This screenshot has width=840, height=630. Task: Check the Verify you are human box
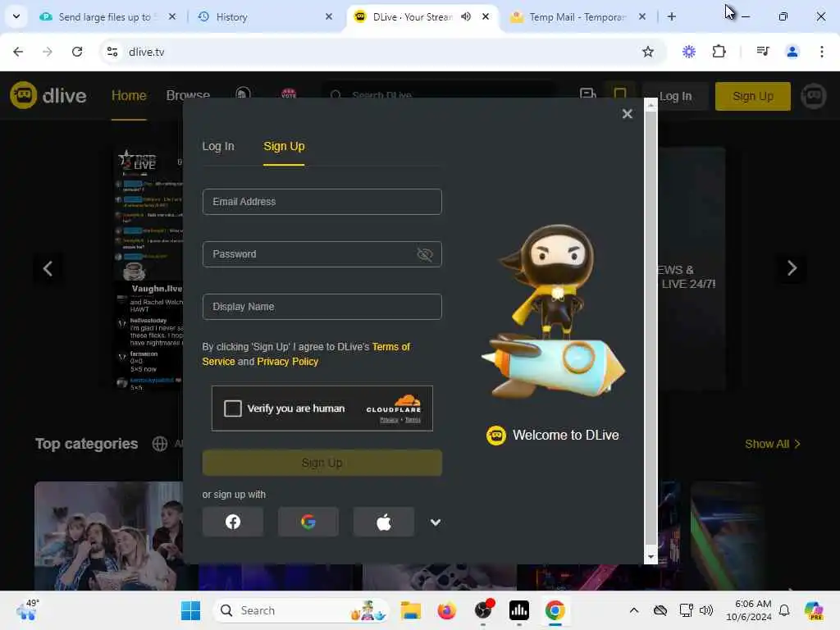coord(232,409)
